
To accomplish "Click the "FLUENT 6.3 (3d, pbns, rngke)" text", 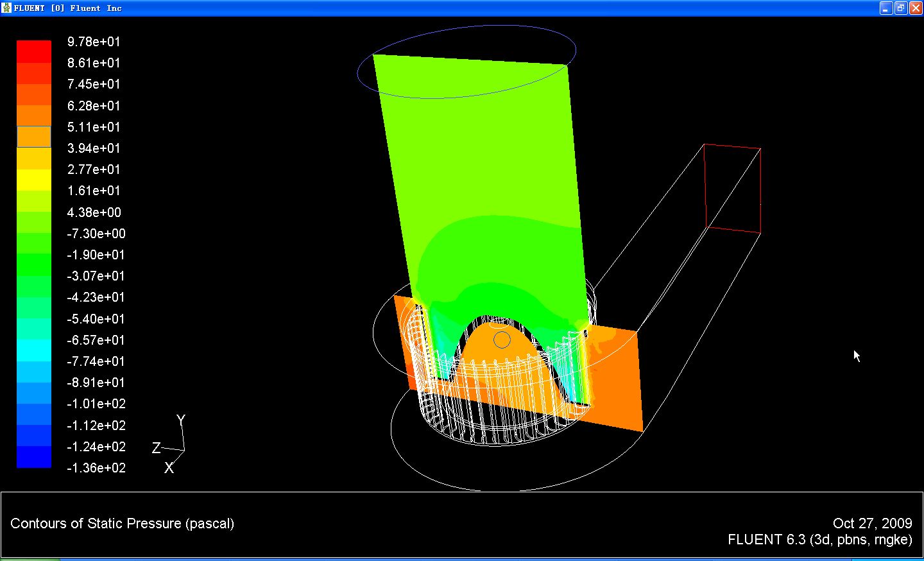I will (820, 540).
